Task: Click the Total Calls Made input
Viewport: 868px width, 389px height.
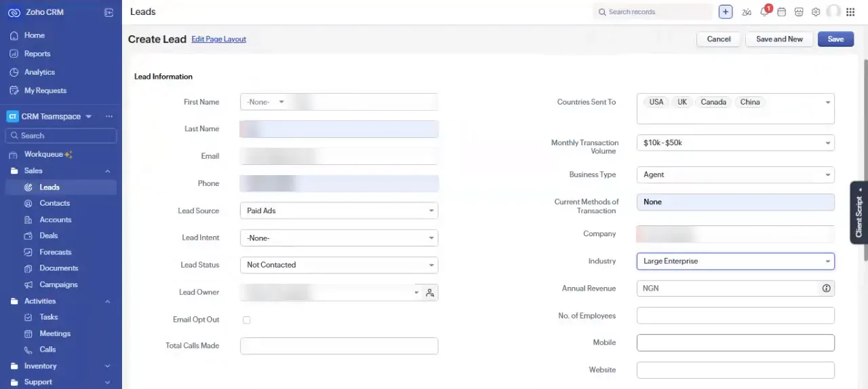Action: pos(339,346)
